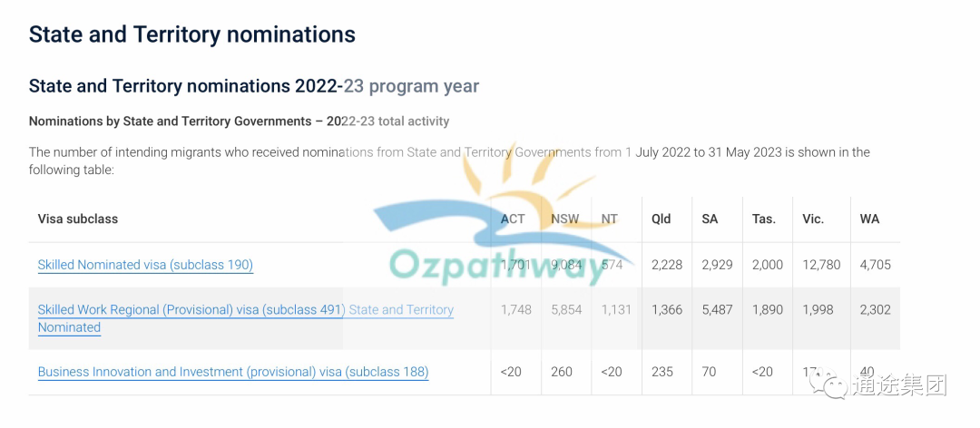The height and width of the screenshot is (428, 980).
Task: Select the Vic. column header
Action: point(813,219)
